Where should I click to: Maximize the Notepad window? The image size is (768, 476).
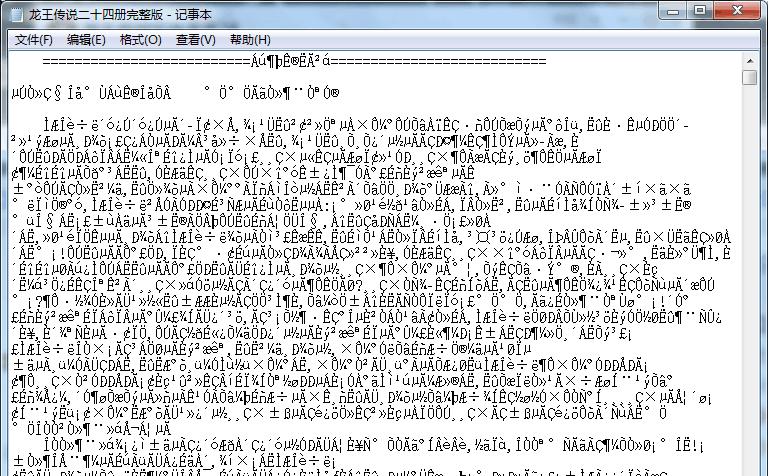pos(700,11)
